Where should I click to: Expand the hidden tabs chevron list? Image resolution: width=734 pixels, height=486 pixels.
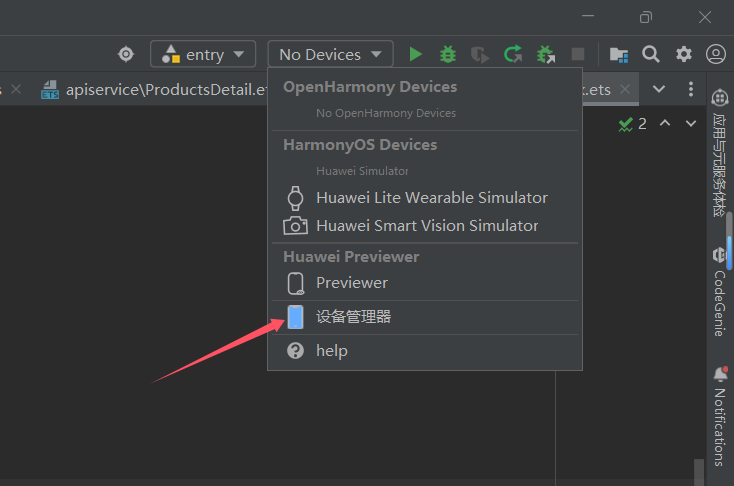pos(659,89)
